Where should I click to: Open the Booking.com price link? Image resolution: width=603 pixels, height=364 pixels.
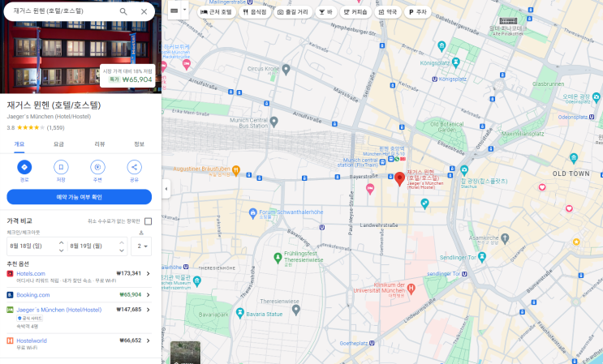click(33, 295)
